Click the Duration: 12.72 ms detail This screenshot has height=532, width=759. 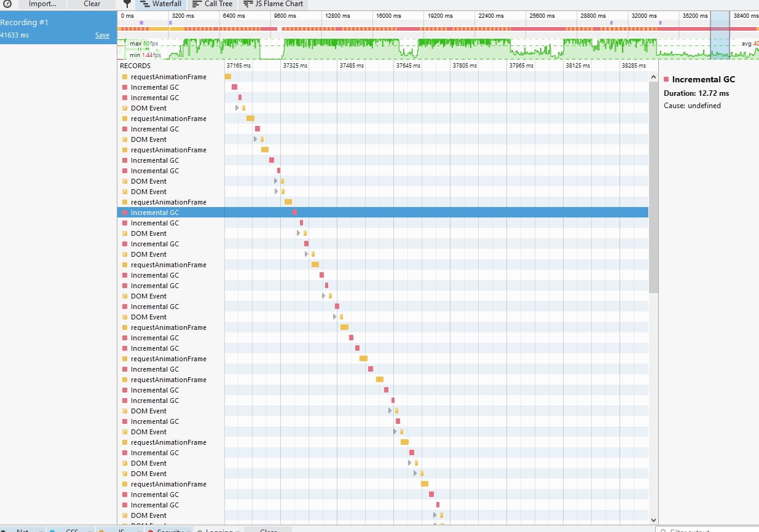[696, 93]
